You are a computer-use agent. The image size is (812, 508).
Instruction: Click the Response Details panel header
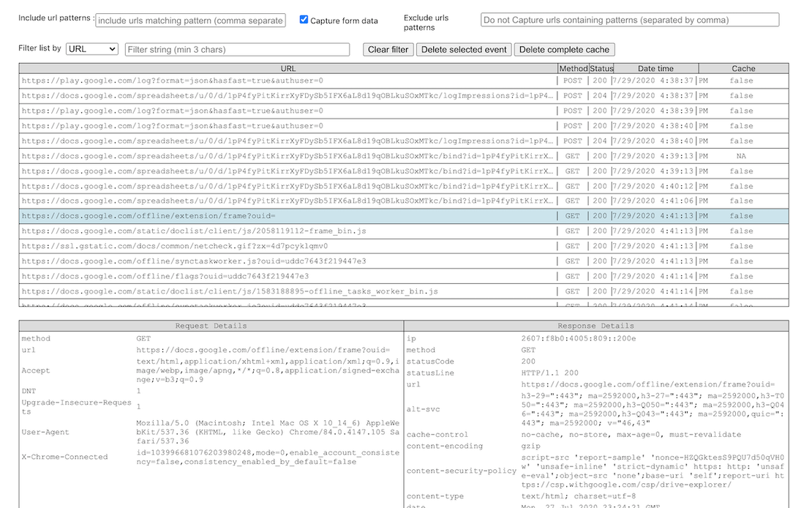[x=595, y=326]
